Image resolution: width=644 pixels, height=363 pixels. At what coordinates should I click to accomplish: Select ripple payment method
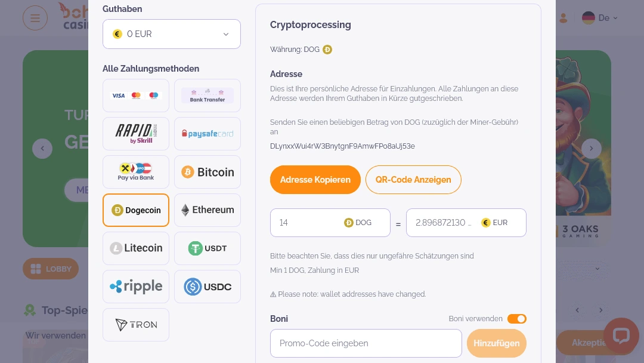136,287
